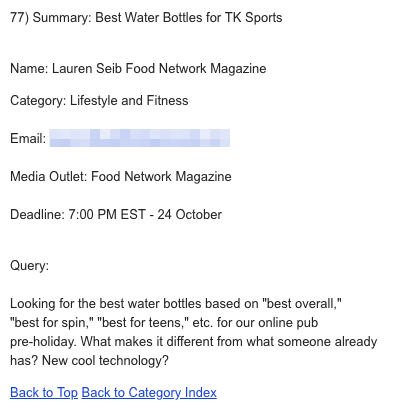
Task: Click the blurred email address
Action: [140, 138]
